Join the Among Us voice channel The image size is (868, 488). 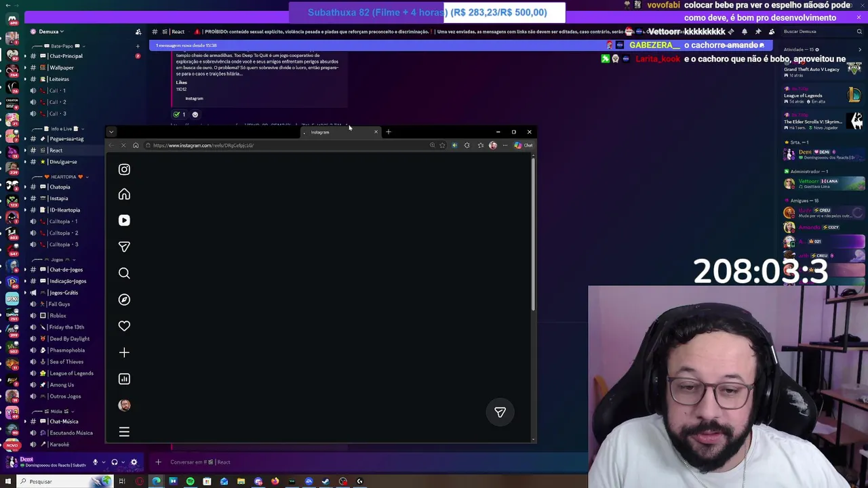coord(62,385)
